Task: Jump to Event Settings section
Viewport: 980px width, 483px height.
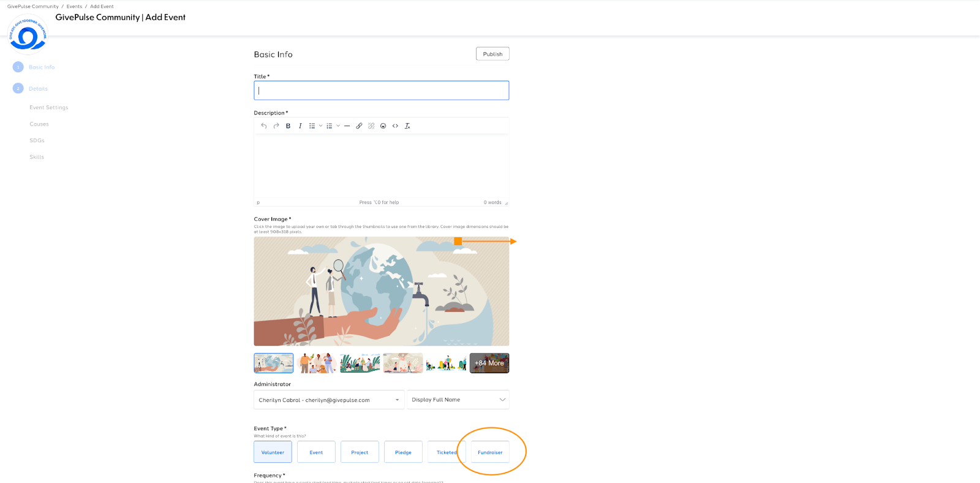Action: [x=49, y=107]
